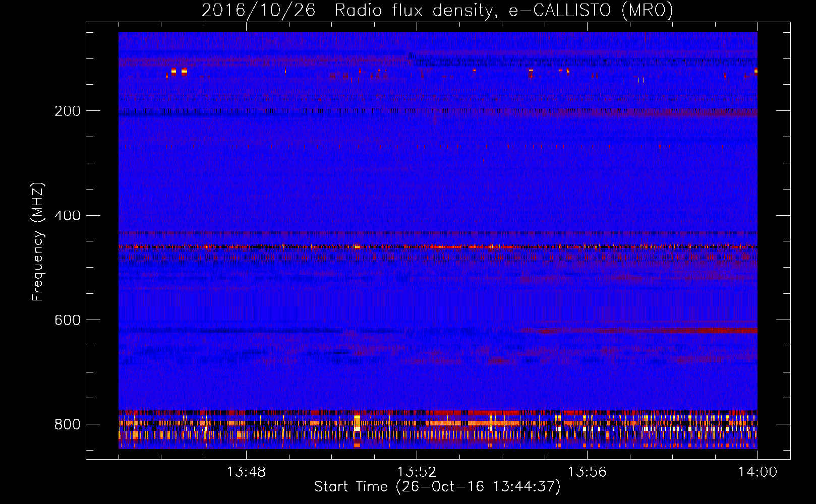This screenshot has width=816, height=504.
Task: Click the 'Start Time (26-Oct-16 13:44:37)' axis label
Action: click(437, 487)
